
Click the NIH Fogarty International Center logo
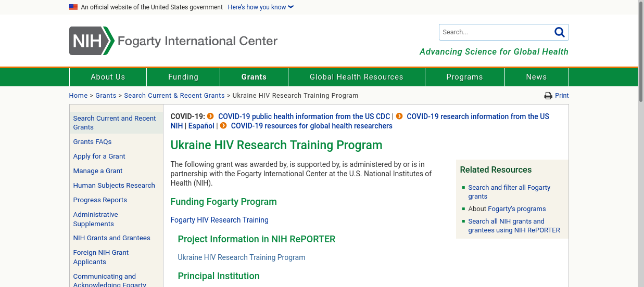[x=173, y=41]
